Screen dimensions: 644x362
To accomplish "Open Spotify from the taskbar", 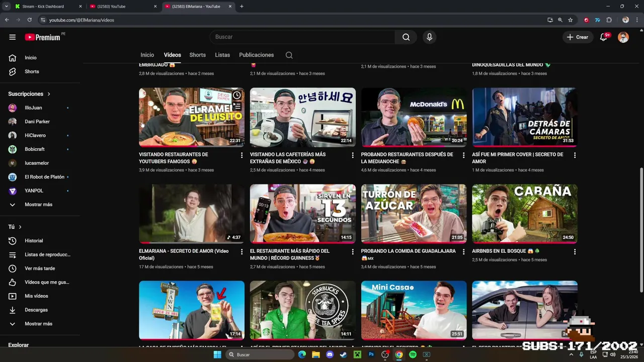I will (x=413, y=354).
